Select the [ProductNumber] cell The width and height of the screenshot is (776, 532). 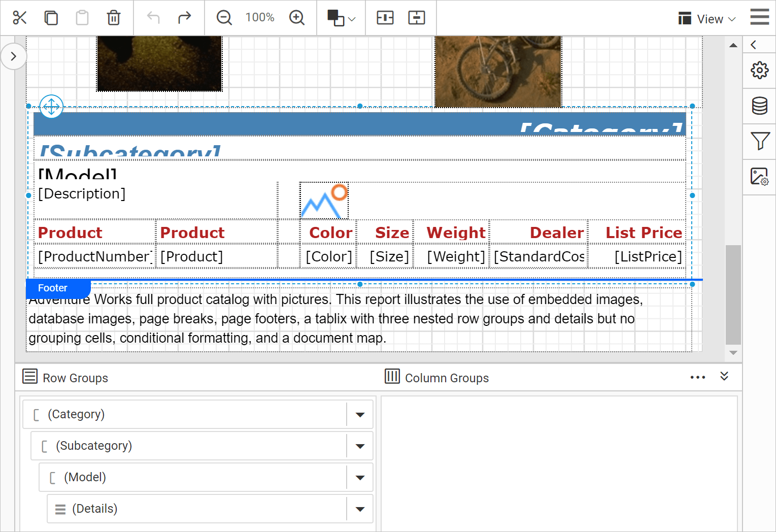(94, 256)
